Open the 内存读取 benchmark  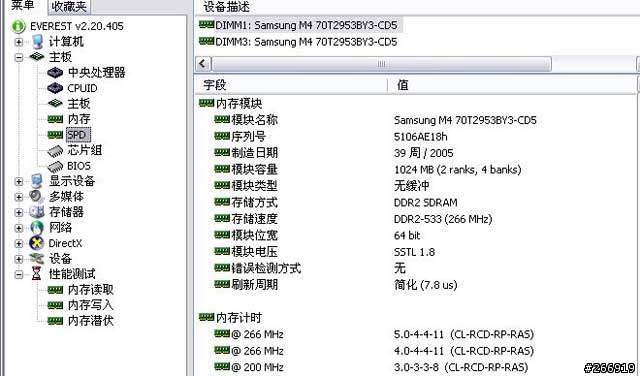(x=91, y=290)
